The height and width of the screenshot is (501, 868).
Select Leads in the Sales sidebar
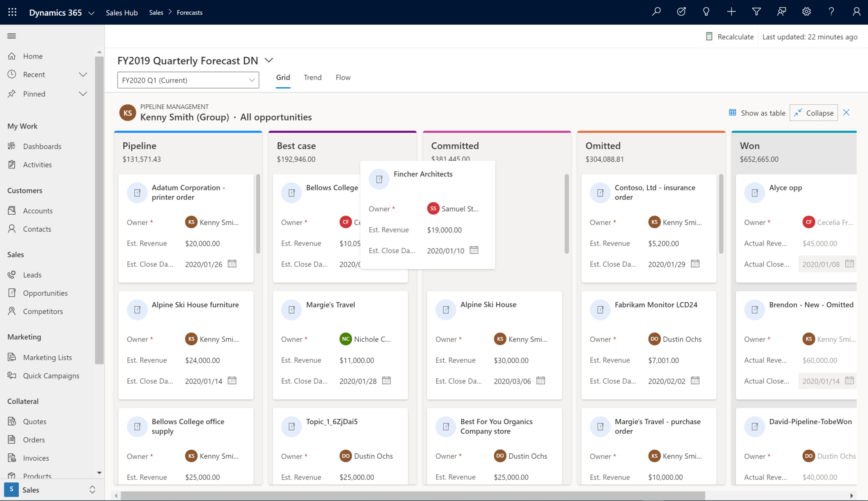point(32,274)
